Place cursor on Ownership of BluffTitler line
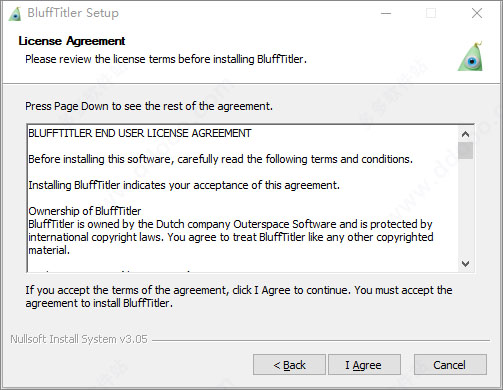The image size is (503, 390). point(85,211)
